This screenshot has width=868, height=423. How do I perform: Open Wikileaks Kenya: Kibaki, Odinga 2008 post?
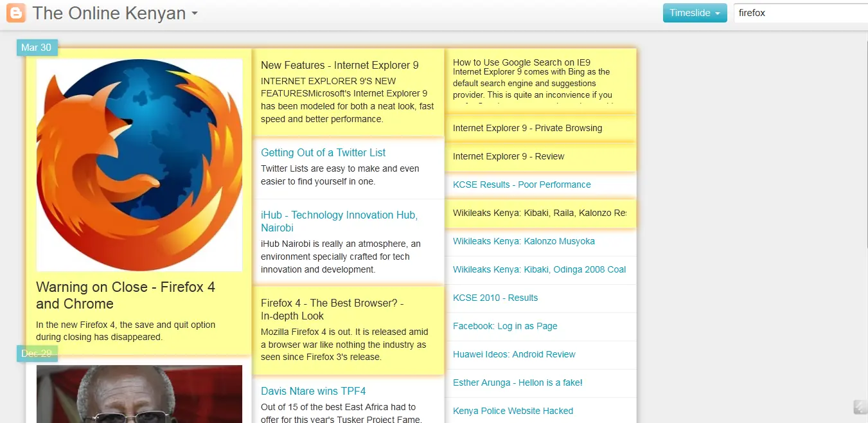pos(540,269)
